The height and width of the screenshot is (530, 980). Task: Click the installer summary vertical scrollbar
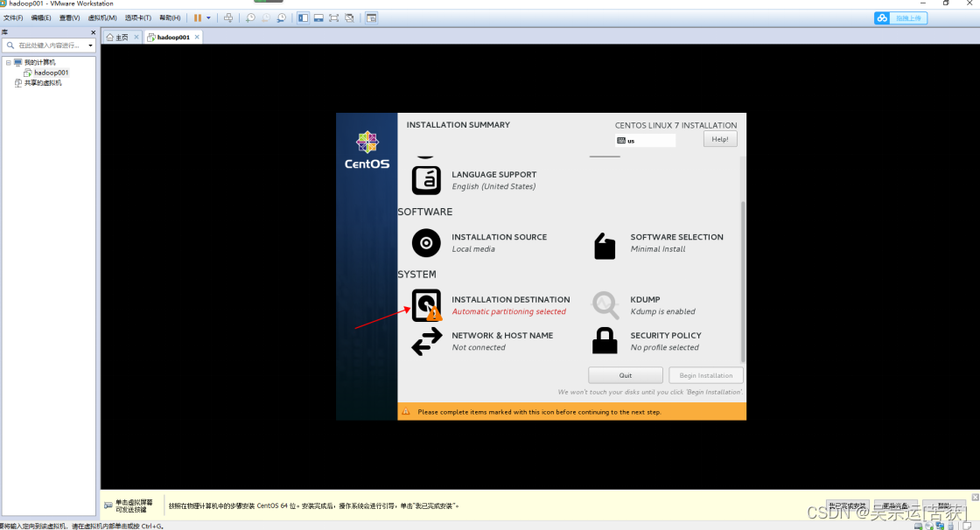point(743,282)
